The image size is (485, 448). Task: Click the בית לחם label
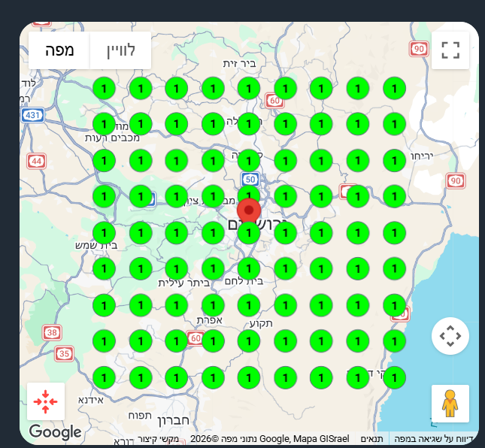244,281
